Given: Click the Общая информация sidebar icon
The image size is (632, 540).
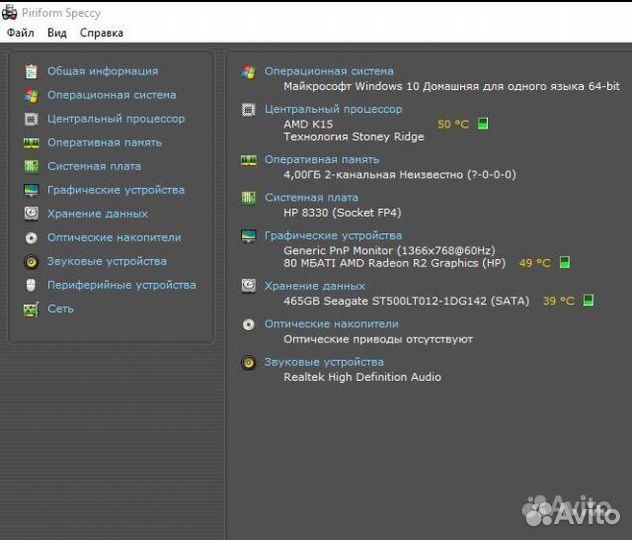Looking at the screenshot, I should pyautogui.click(x=31, y=71).
